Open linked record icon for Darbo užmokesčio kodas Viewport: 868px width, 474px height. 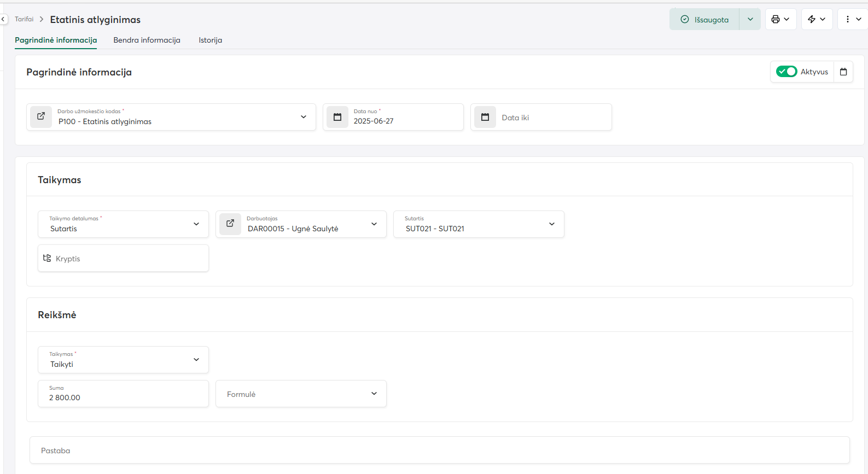coord(41,116)
